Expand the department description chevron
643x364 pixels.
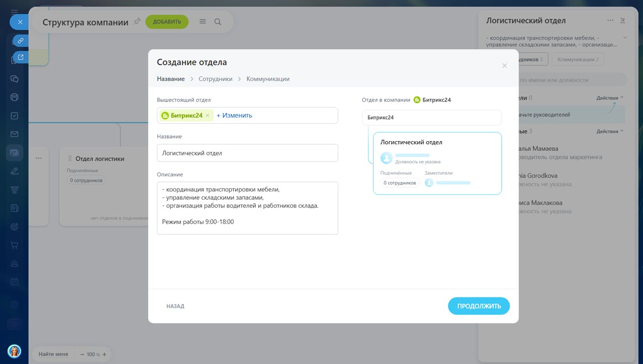pos(625,38)
